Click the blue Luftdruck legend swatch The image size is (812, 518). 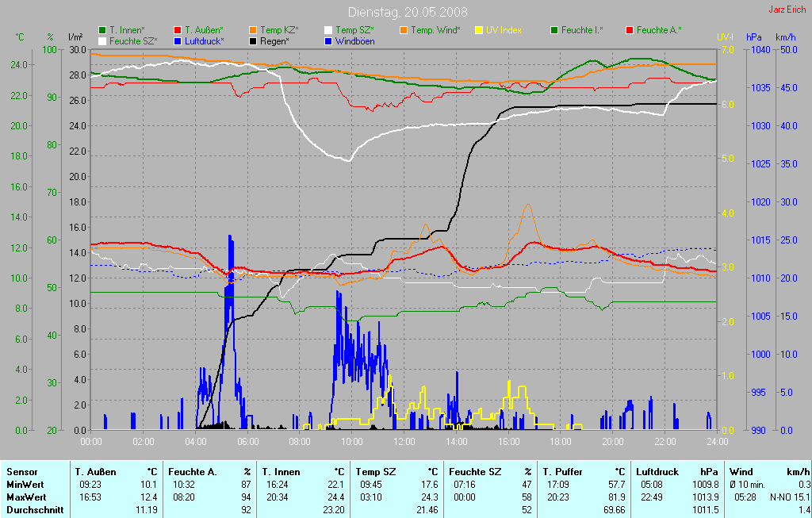click(x=178, y=41)
